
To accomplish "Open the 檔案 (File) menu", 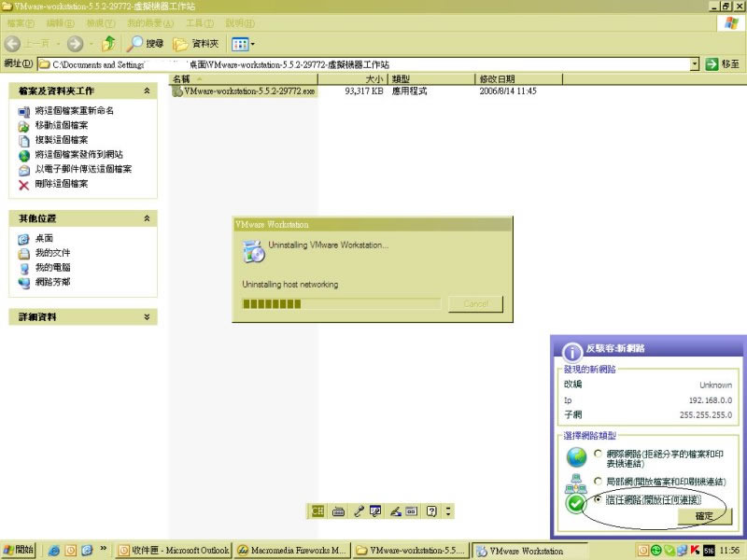I will point(21,22).
